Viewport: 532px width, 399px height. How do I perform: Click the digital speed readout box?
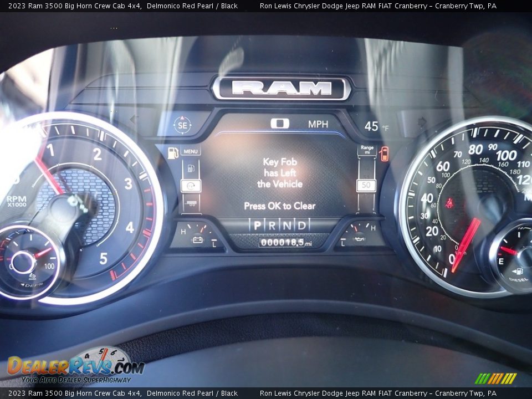coord(280,124)
